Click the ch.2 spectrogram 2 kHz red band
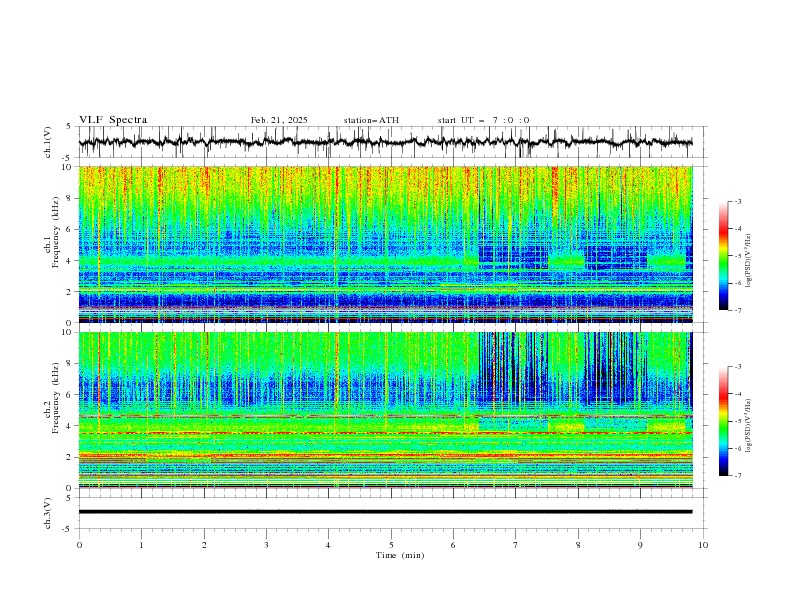This screenshot has width=792, height=612. point(385,455)
